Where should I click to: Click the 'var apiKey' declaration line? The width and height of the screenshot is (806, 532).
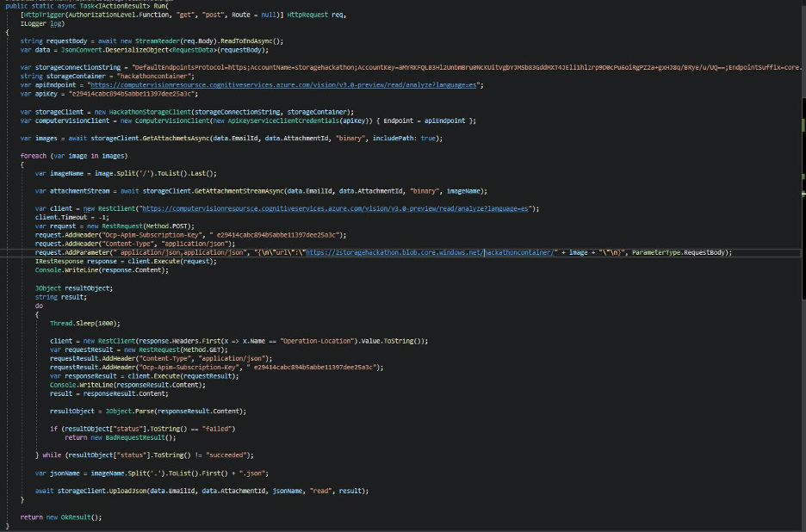(x=109, y=94)
